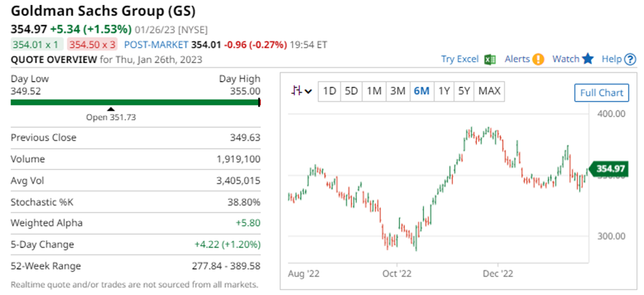This screenshot has width=644, height=295.
Task: Click the Try Excel link
Action: [x=460, y=59]
